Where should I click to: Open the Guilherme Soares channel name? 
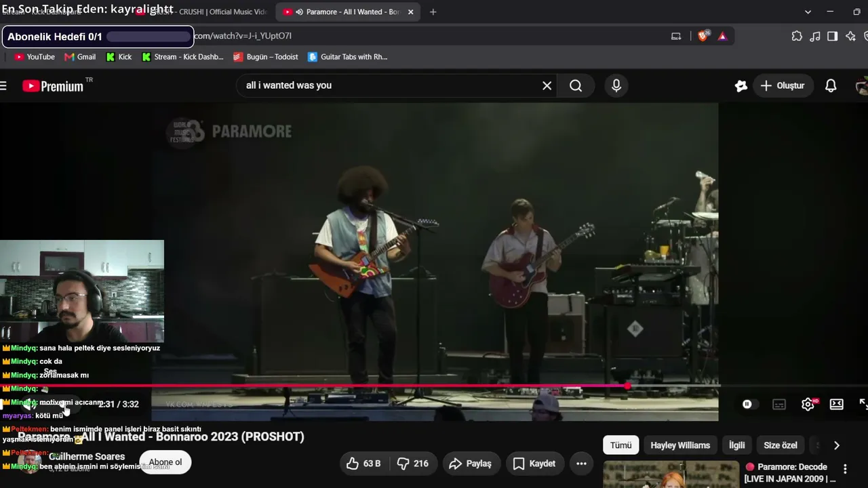pos(87,457)
